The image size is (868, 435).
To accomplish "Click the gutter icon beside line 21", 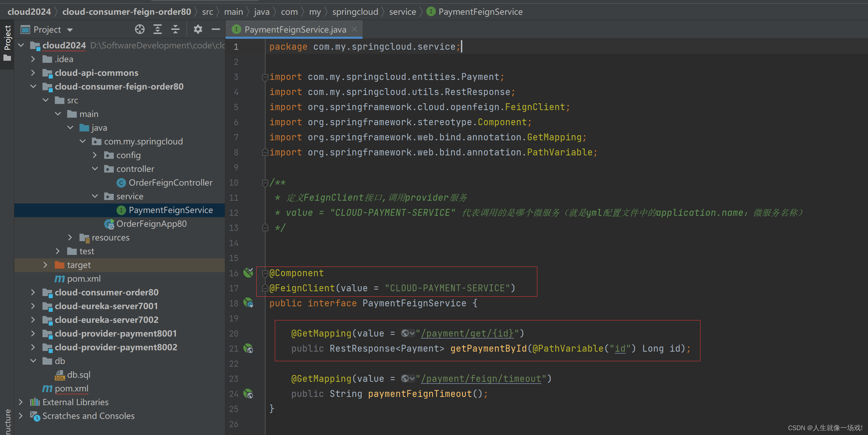I will (248, 349).
